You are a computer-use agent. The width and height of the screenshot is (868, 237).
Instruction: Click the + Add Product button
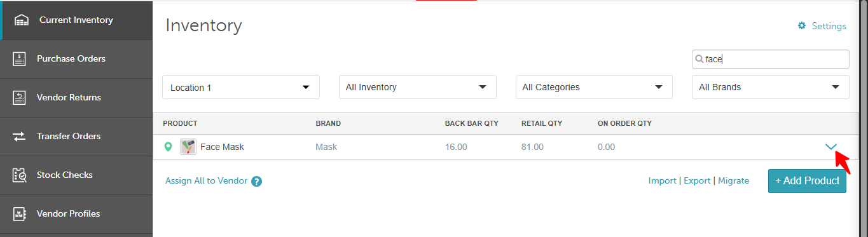[x=807, y=180]
